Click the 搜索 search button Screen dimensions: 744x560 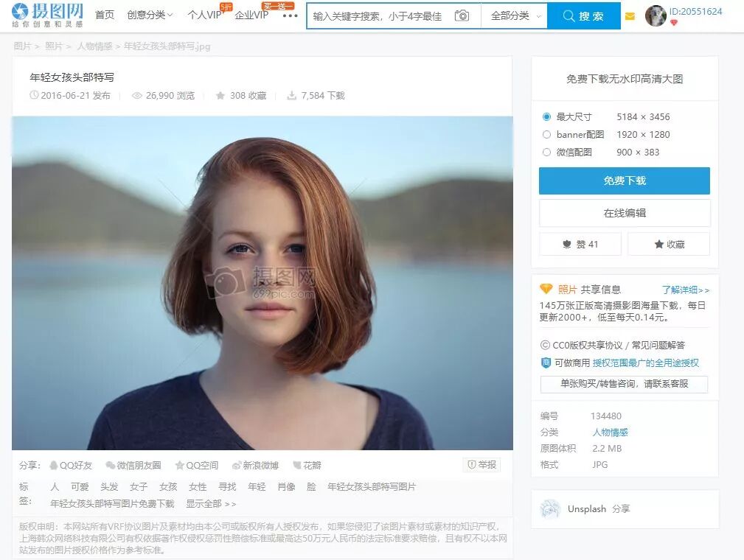[583, 15]
